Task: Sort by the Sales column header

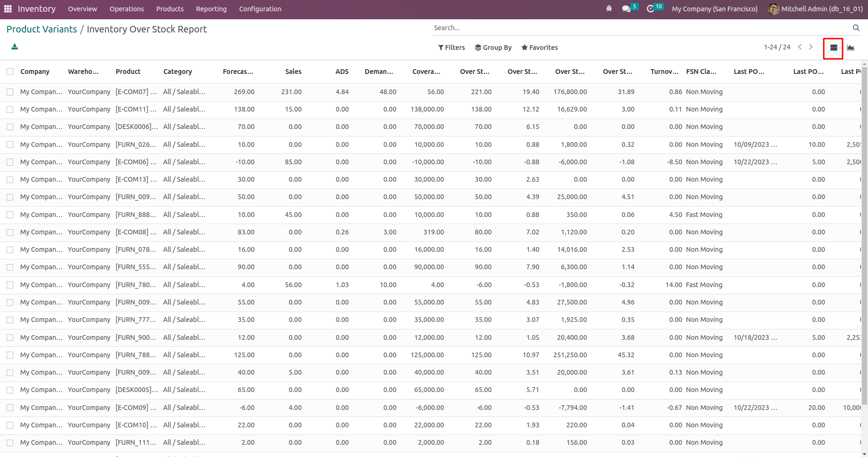Action: [293, 72]
